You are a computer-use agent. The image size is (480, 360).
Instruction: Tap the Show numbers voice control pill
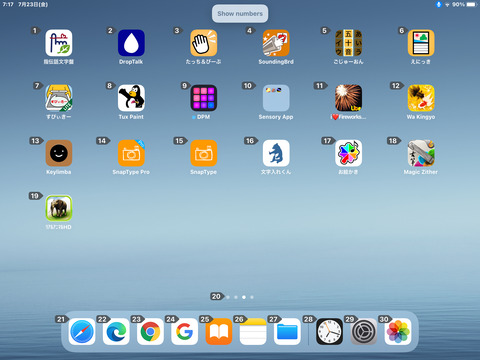[240, 14]
